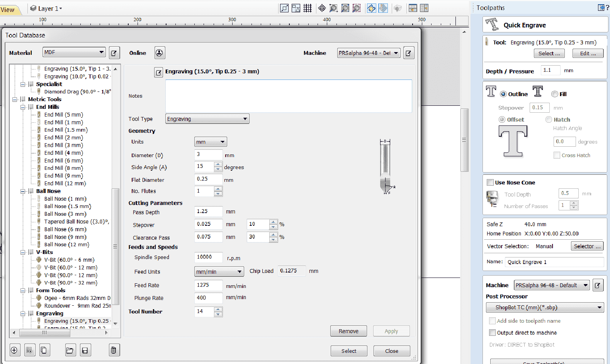Open the Layer 1 dropdown arrow
Screen dimensions: 610x364
(x=61, y=8)
